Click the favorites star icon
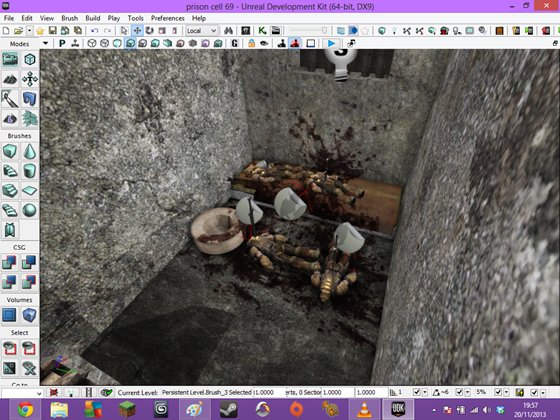The image size is (560, 420). coord(40,31)
